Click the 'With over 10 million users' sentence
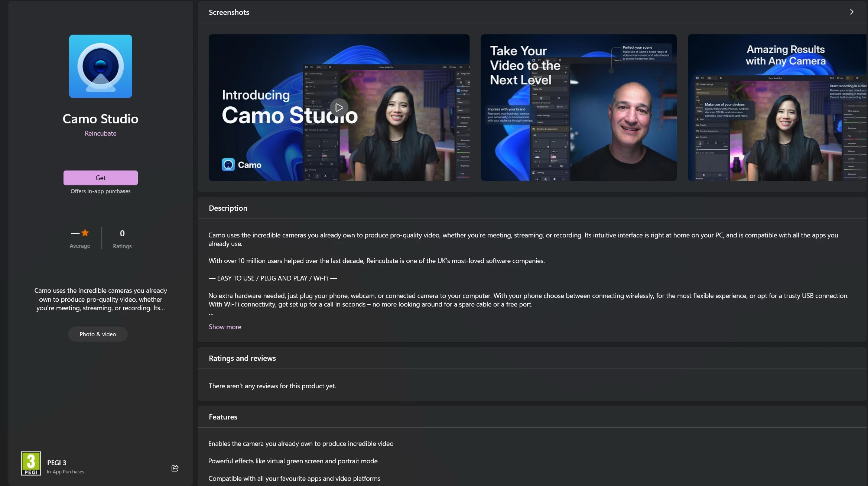The width and height of the screenshot is (868, 486). click(x=377, y=261)
